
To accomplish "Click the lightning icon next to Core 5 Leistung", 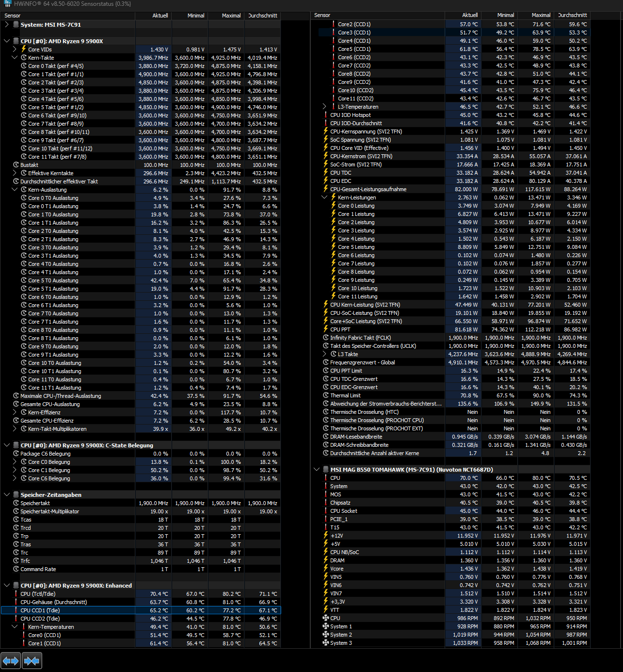I will 334,247.
